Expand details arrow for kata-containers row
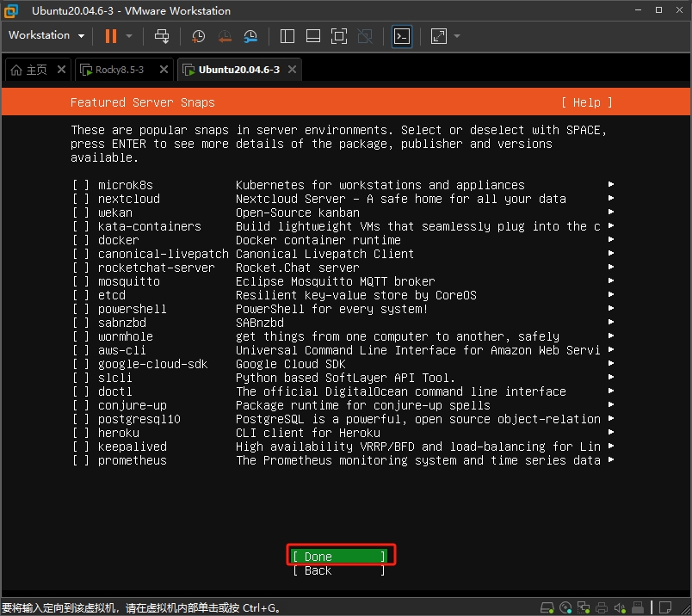Viewport: 692px width, 616px height. [611, 225]
